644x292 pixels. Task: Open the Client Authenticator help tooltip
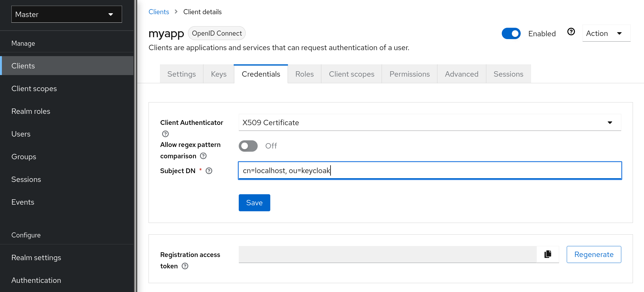point(165,134)
